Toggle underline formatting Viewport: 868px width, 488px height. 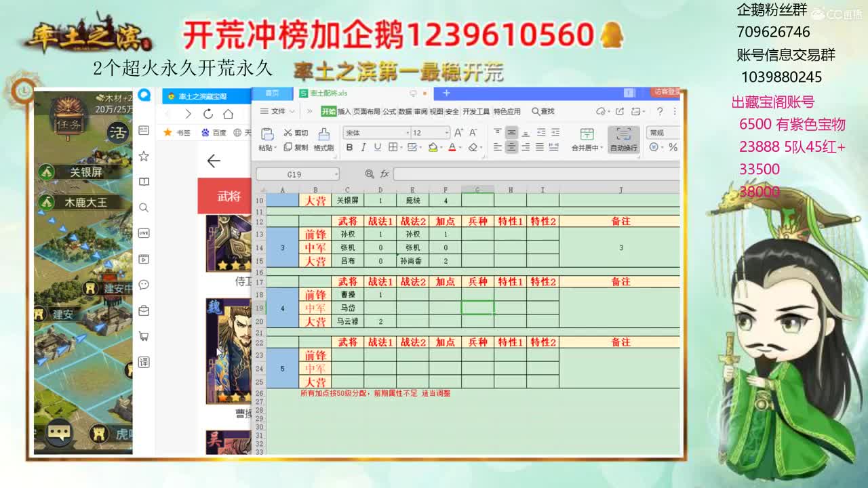pos(377,147)
